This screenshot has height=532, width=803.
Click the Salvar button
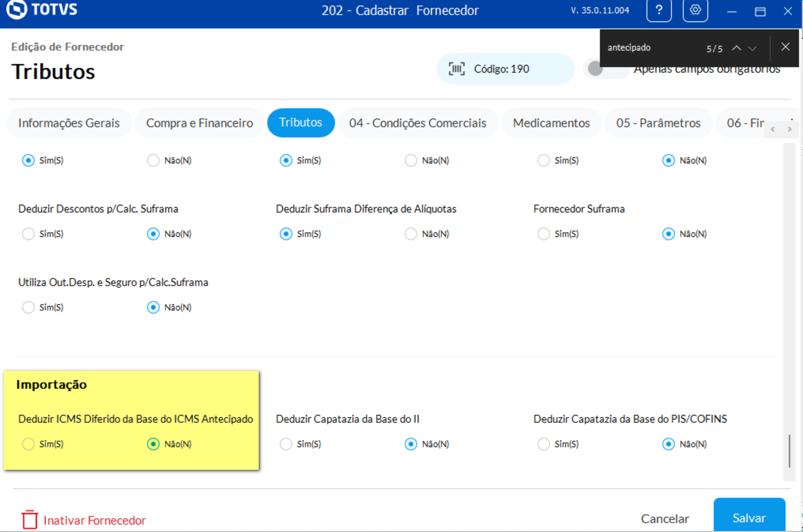(x=749, y=517)
